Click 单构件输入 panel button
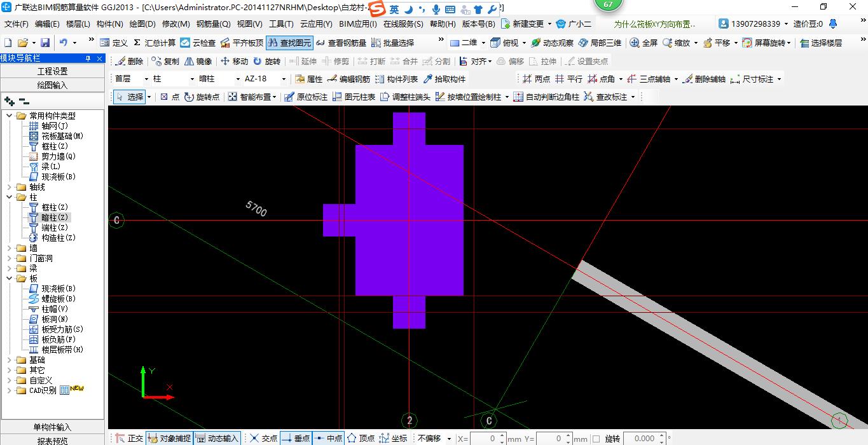 coord(52,427)
